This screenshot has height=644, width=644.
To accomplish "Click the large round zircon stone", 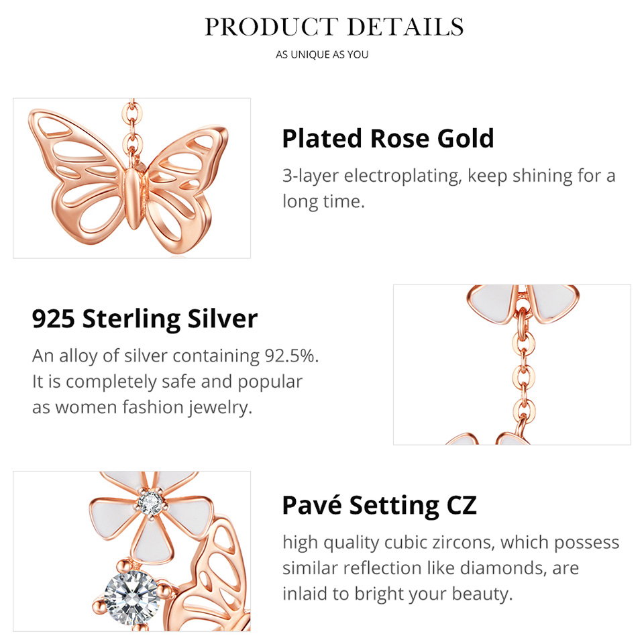I will click(132, 594).
